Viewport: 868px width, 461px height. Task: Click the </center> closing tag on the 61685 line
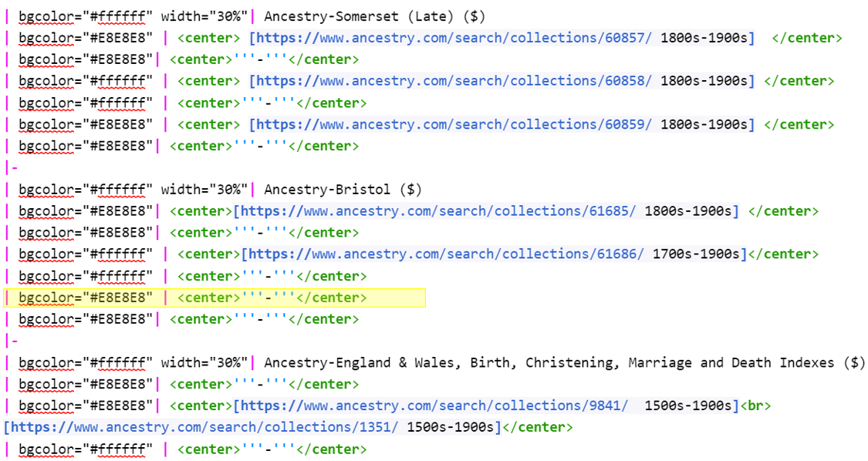(783, 211)
